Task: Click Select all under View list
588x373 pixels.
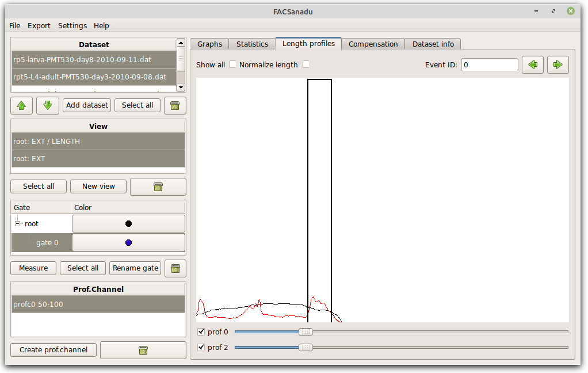Action: pos(38,186)
